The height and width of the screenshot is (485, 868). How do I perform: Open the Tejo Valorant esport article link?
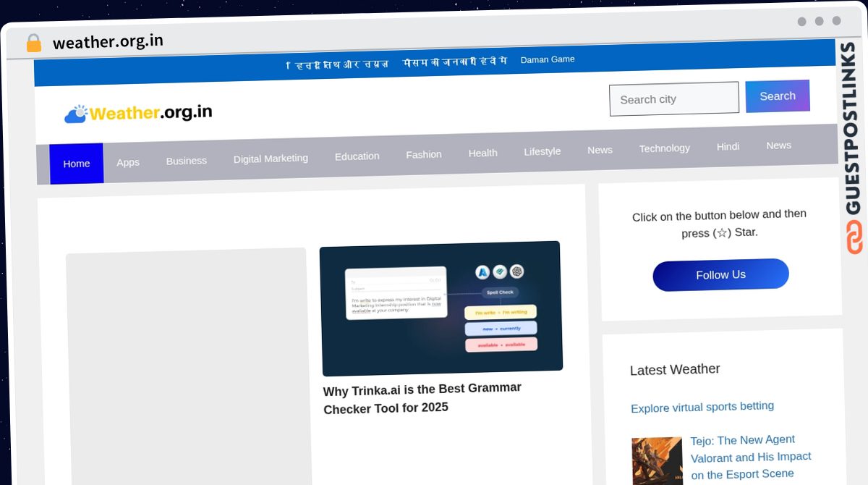point(750,457)
